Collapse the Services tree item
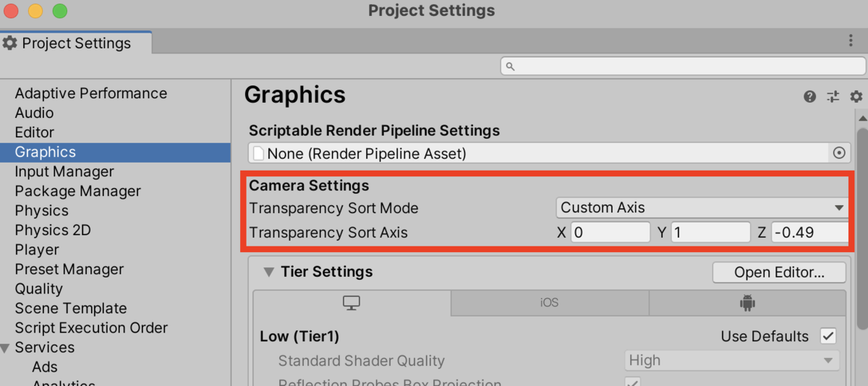 [x=6, y=348]
